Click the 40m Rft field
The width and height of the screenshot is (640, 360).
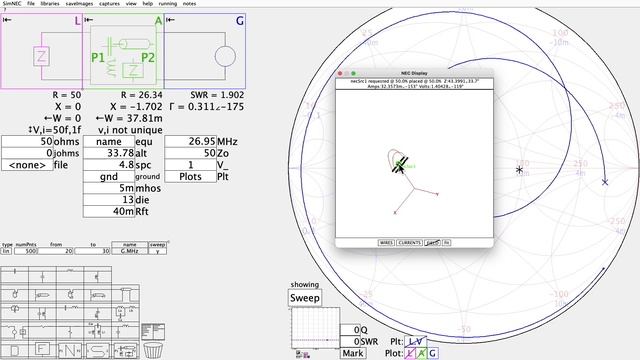pyautogui.click(x=109, y=211)
